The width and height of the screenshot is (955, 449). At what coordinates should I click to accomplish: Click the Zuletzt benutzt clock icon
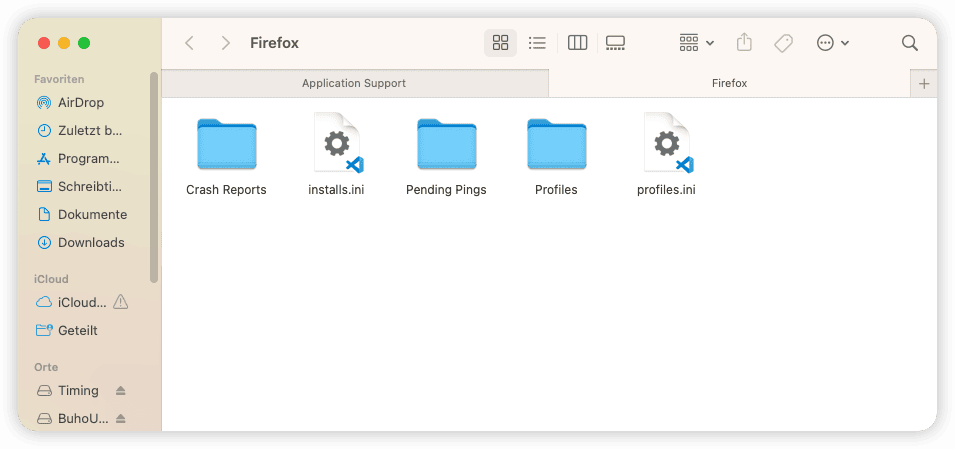pos(44,130)
